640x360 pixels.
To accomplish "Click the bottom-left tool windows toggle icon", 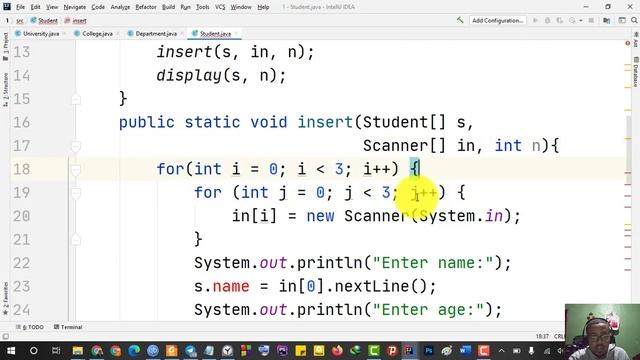I will pyautogui.click(x=5, y=336).
